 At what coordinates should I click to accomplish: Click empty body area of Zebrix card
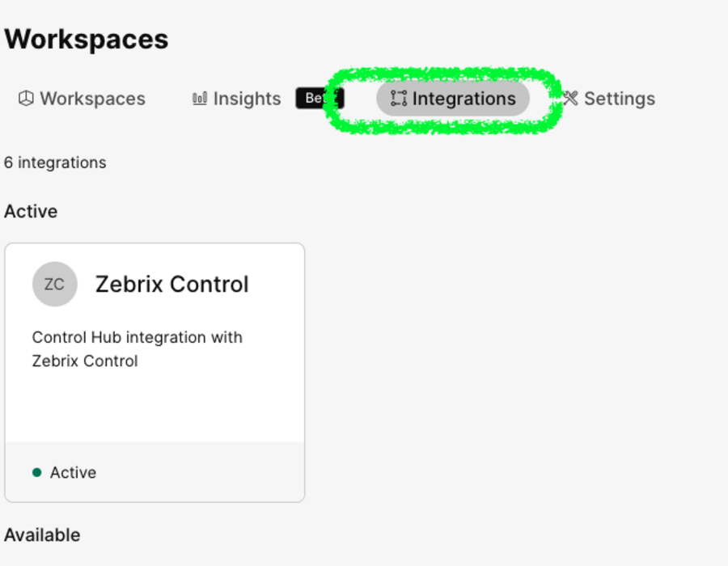154,406
